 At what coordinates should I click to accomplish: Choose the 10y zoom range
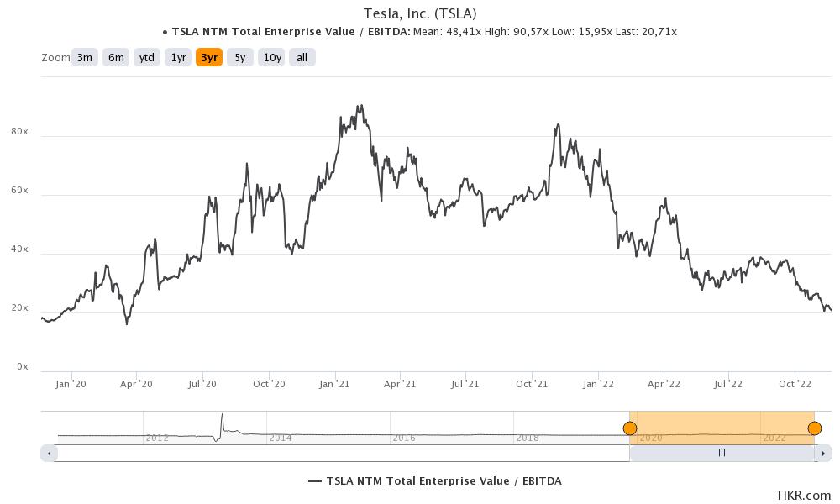tap(271, 57)
